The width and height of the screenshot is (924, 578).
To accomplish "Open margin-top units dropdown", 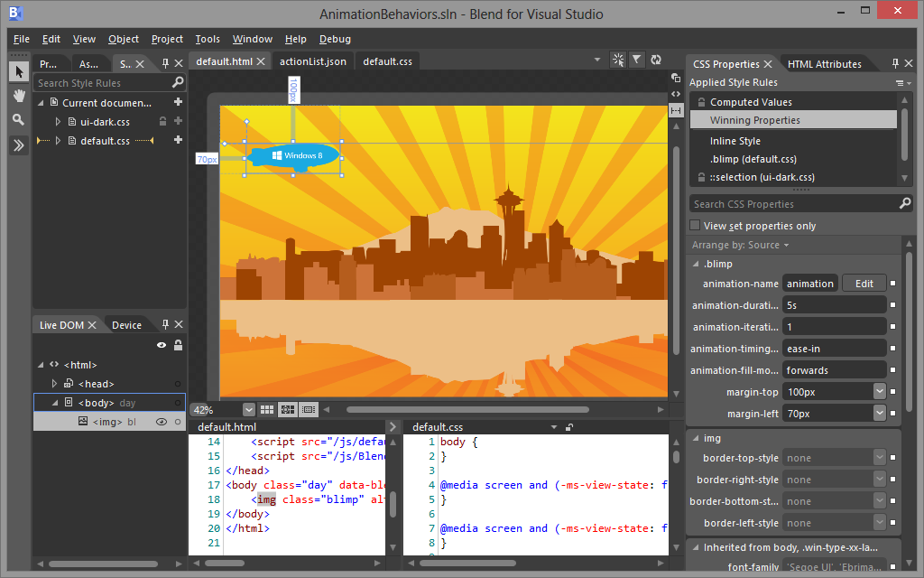I will coord(879,391).
